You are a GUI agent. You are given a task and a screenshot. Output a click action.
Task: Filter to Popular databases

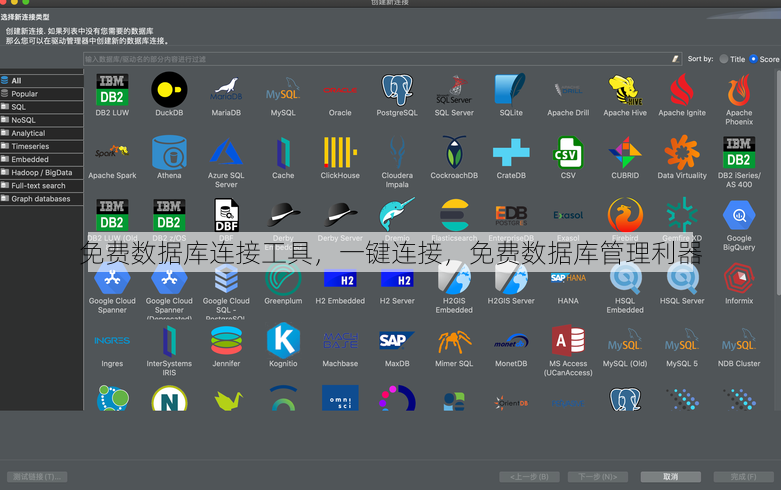tap(42, 94)
